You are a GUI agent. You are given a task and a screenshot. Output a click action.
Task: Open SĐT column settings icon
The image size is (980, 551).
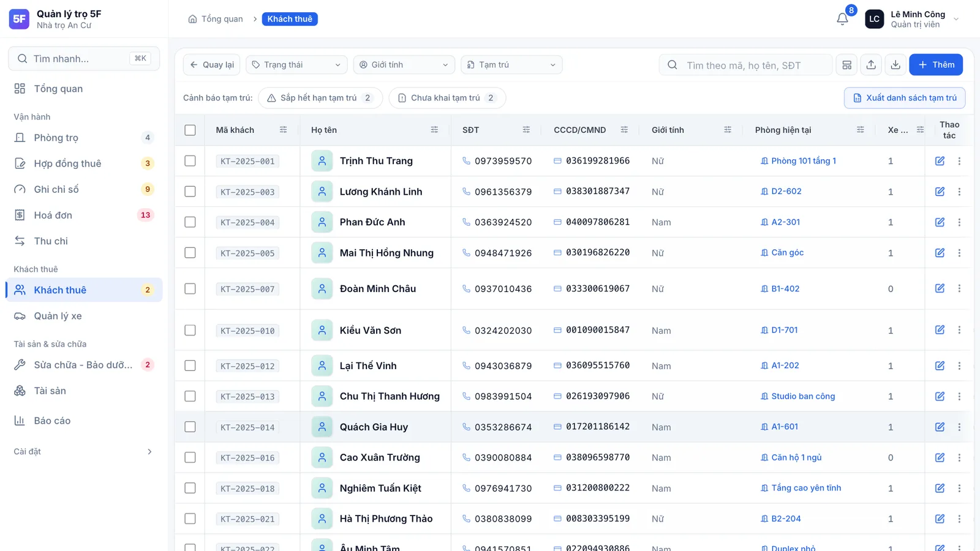tap(526, 130)
